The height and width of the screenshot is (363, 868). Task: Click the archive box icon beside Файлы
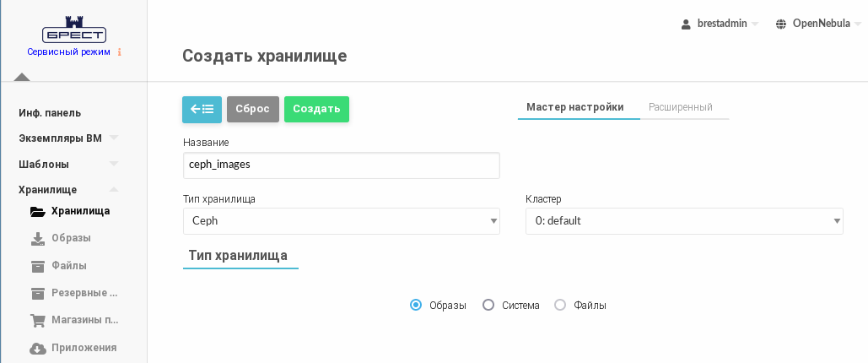tap(37, 266)
